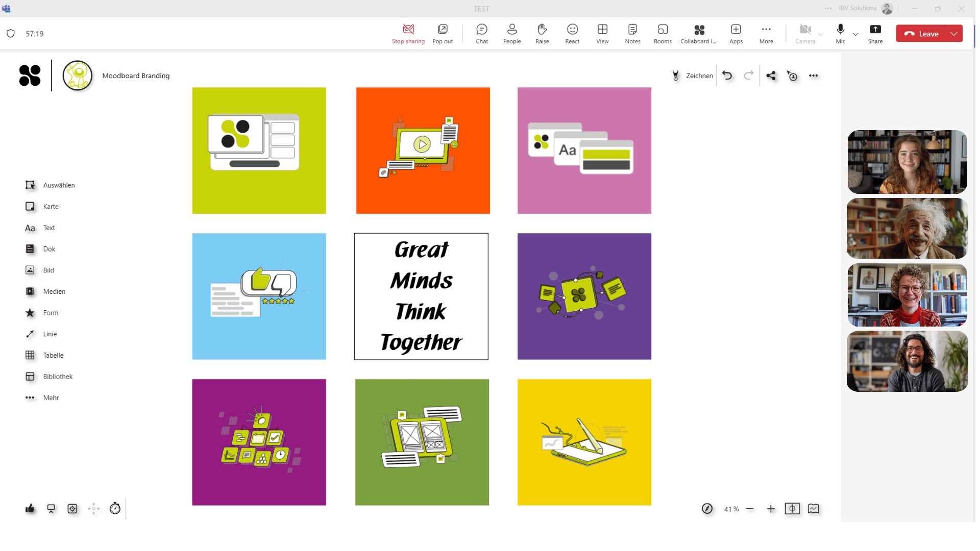Open the minimap in the bottom right
This screenshot has width=980, height=551.
(x=814, y=509)
